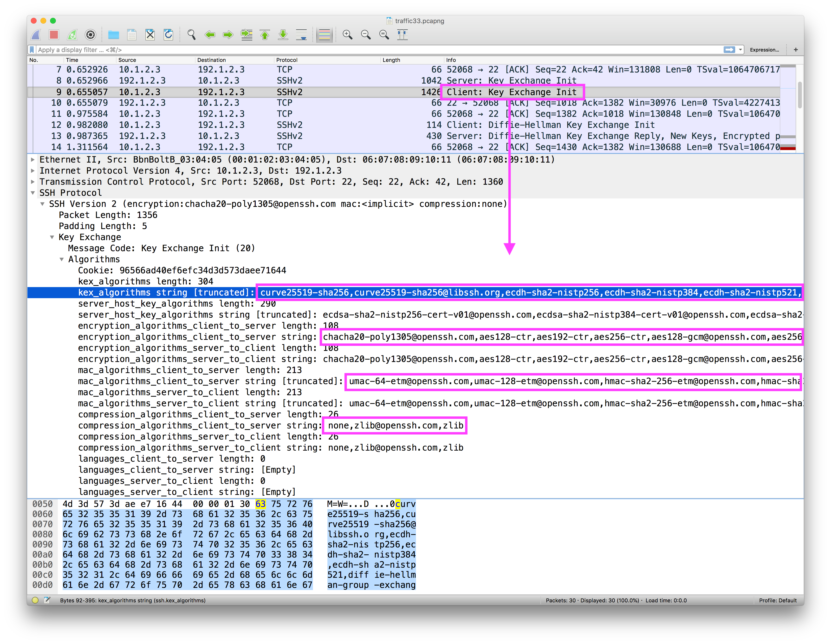Viewport: 831px width, 644px height.
Task: Click the Expression… button
Action: pos(764,50)
